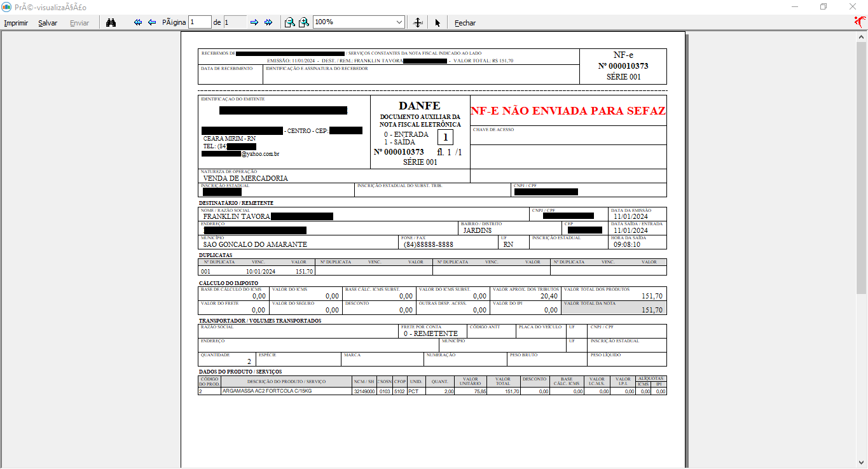Click the disabled Enviar button
Viewport: 868px width, 469px height.
79,23
